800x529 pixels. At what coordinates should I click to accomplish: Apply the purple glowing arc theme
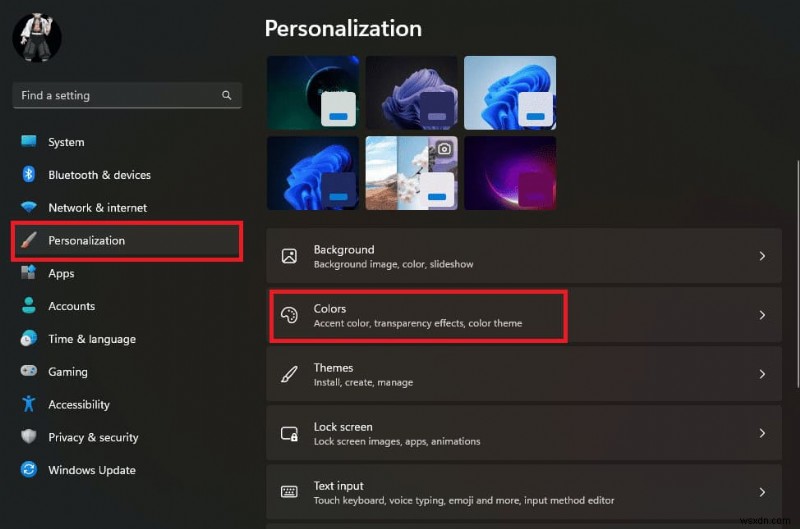(510, 173)
